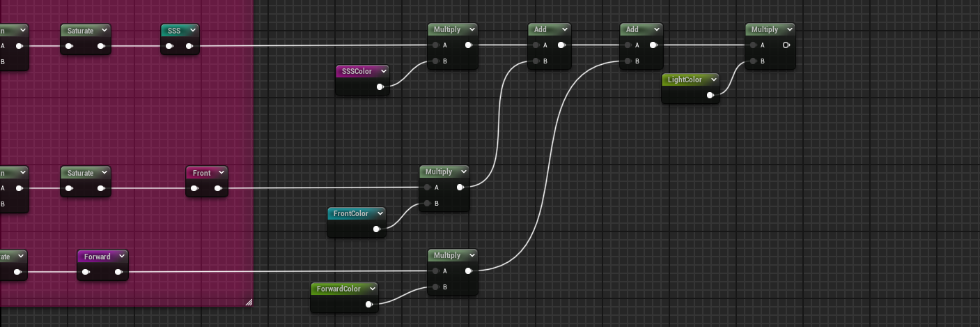980x327 pixels.
Task: Toggle the chevron on the FrontColor node
Action: (380, 213)
